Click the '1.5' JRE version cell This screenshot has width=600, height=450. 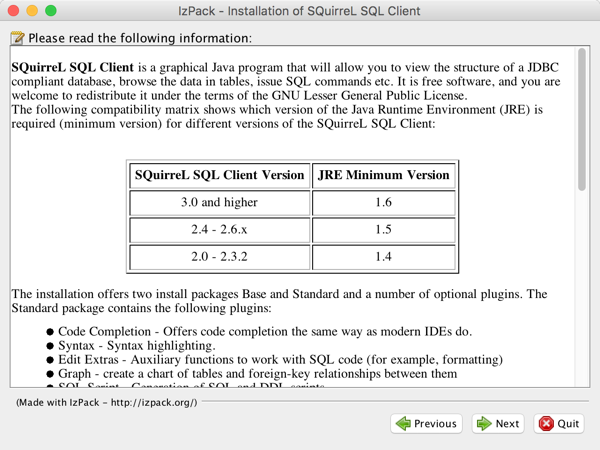(x=383, y=230)
